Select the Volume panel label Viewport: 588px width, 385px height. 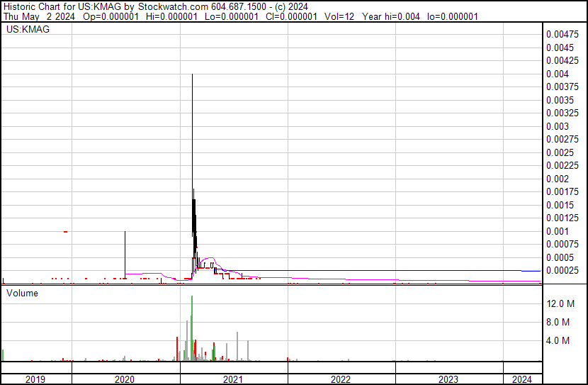(22, 293)
